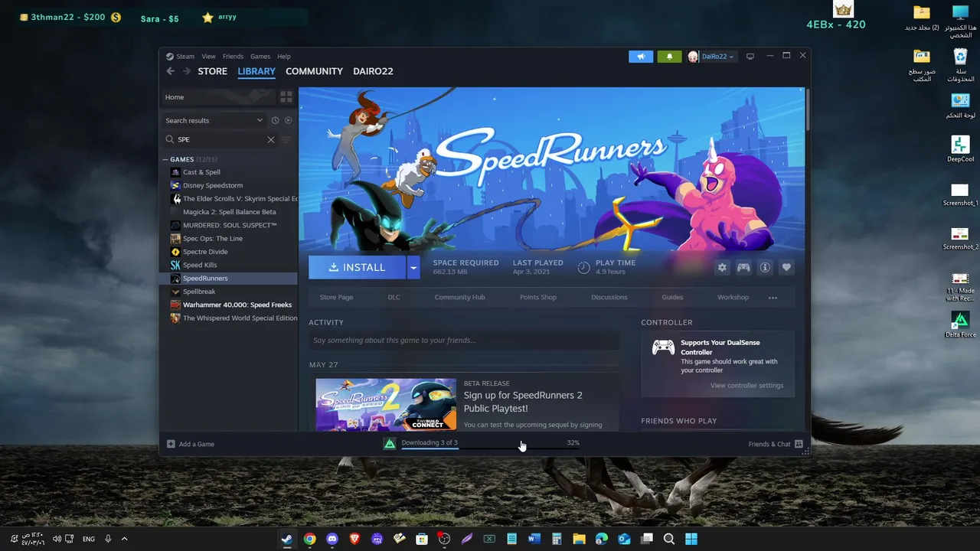The height and width of the screenshot is (551, 980).
Task: Open the announcements megaphone button
Action: click(x=641, y=57)
